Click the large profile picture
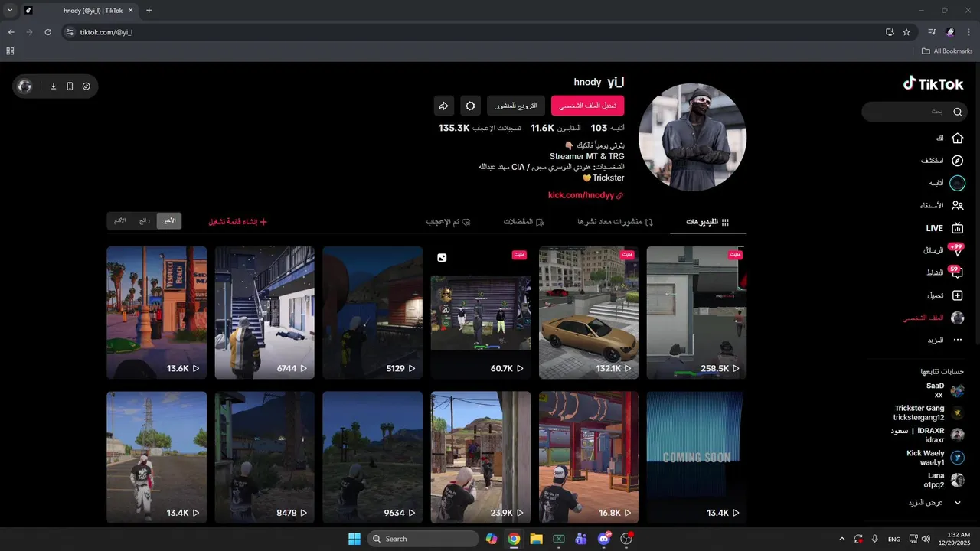980x551 pixels. tap(692, 137)
